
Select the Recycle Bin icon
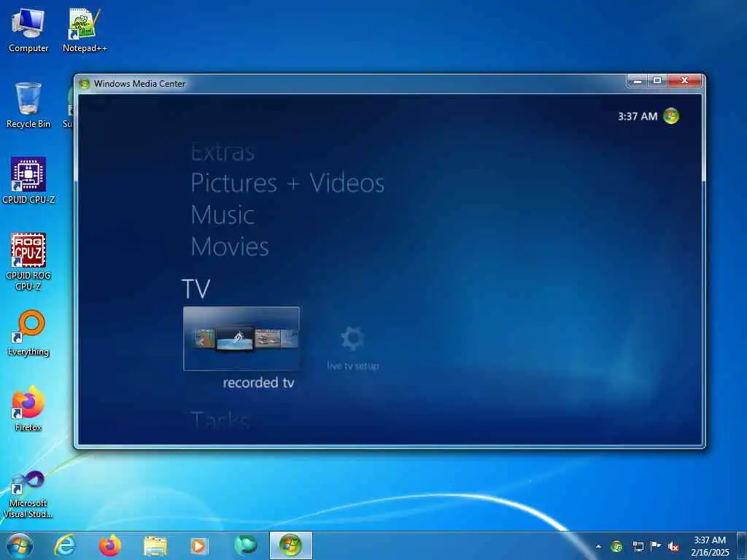[28, 105]
